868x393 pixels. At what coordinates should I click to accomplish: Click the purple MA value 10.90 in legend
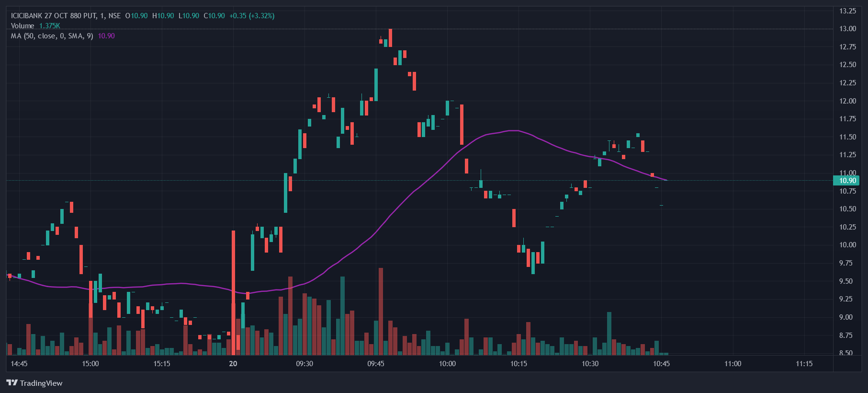coord(106,36)
